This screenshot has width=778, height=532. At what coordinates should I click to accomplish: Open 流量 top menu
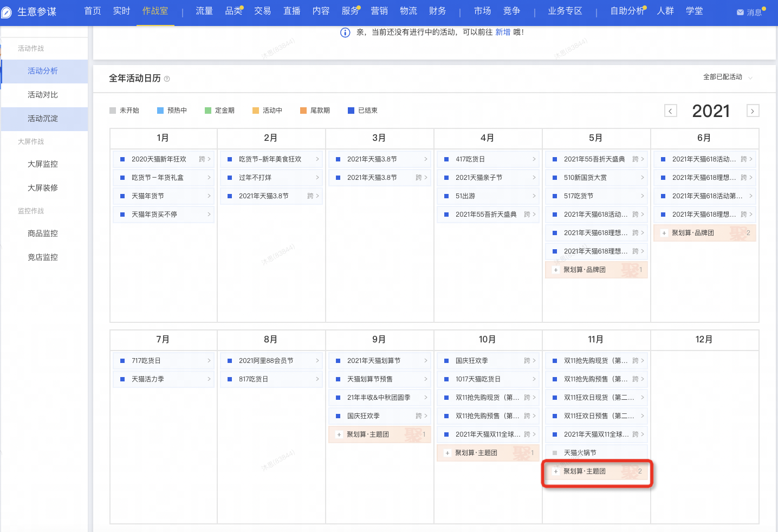(204, 11)
